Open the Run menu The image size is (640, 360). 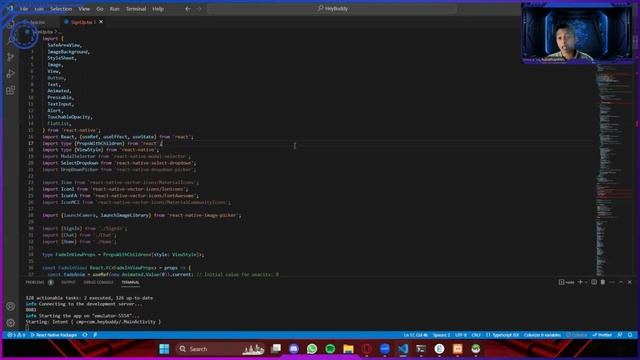tap(115, 9)
